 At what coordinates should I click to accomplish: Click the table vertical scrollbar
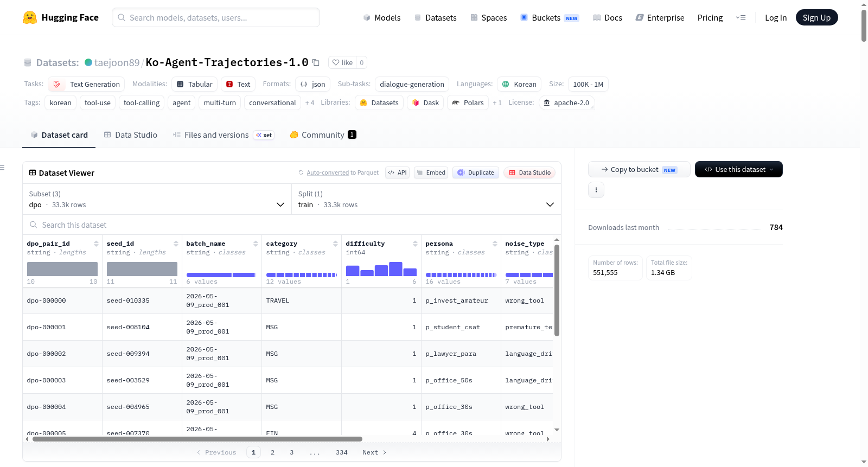557,290
